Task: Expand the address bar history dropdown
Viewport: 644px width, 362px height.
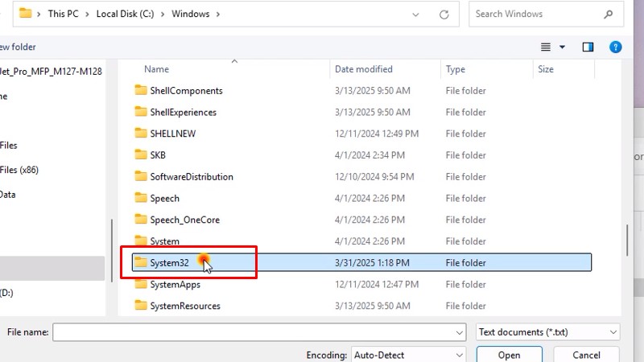Action: tap(415, 14)
